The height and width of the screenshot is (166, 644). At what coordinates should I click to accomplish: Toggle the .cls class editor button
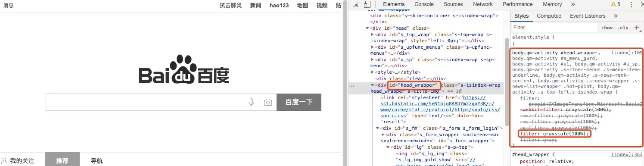click(623, 28)
